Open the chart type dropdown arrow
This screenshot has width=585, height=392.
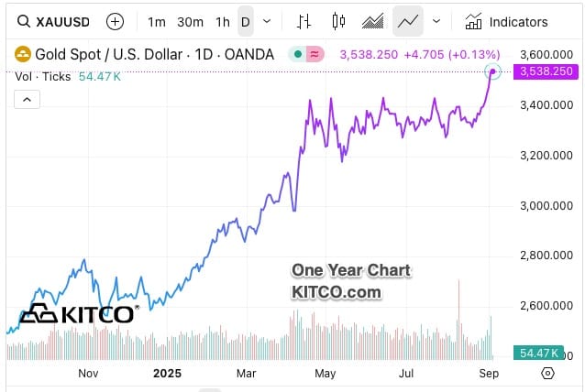click(436, 21)
